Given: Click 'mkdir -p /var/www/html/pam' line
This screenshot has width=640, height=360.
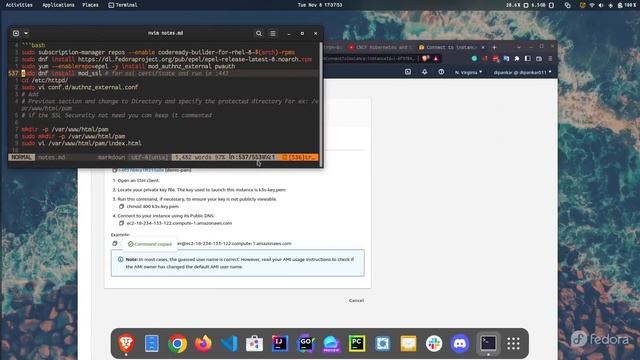Looking at the screenshot, I should 65,129.
